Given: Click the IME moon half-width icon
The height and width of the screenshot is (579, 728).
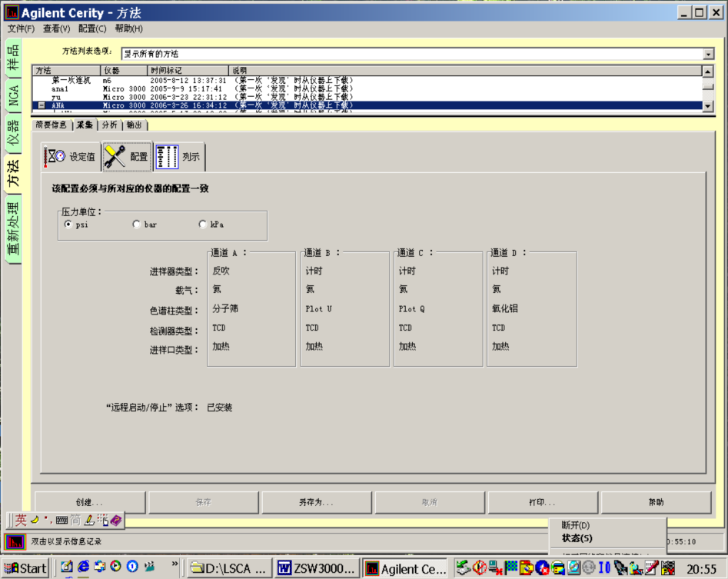Looking at the screenshot, I should pyautogui.click(x=35, y=520).
